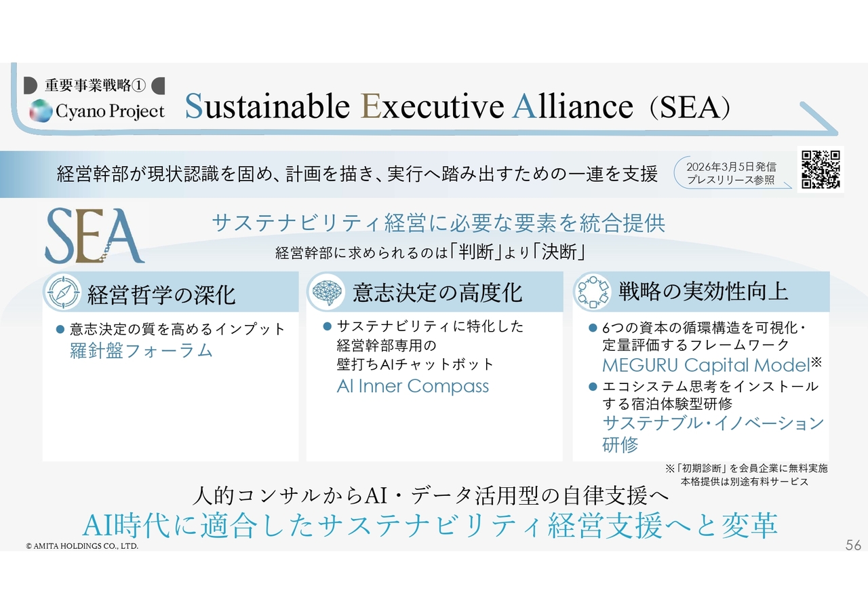The height and width of the screenshot is (614, 868).
Task: Open the サステナブル・イノベーション研修 link
Action: click(712, 434)
